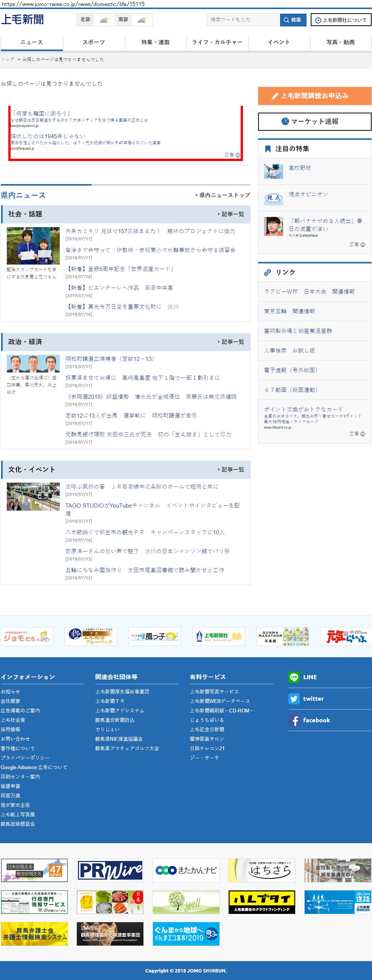
Task: Click the ジョモだち banner logo
Action: tap(26, 636)
